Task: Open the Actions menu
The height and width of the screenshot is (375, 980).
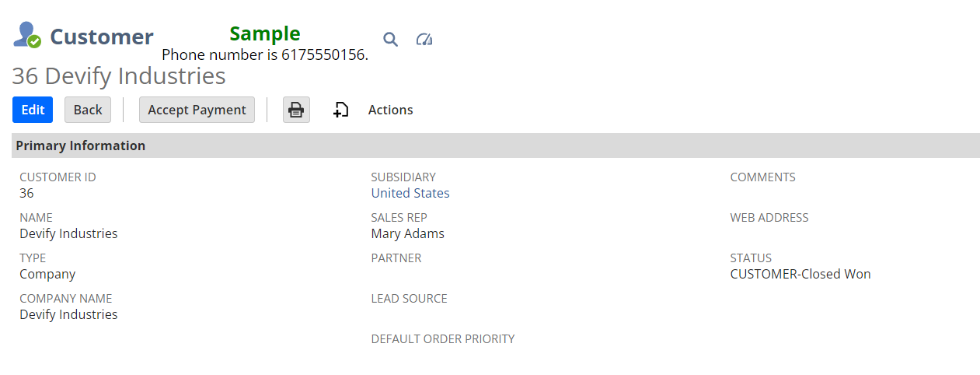Action: click(x=390, y=110)
